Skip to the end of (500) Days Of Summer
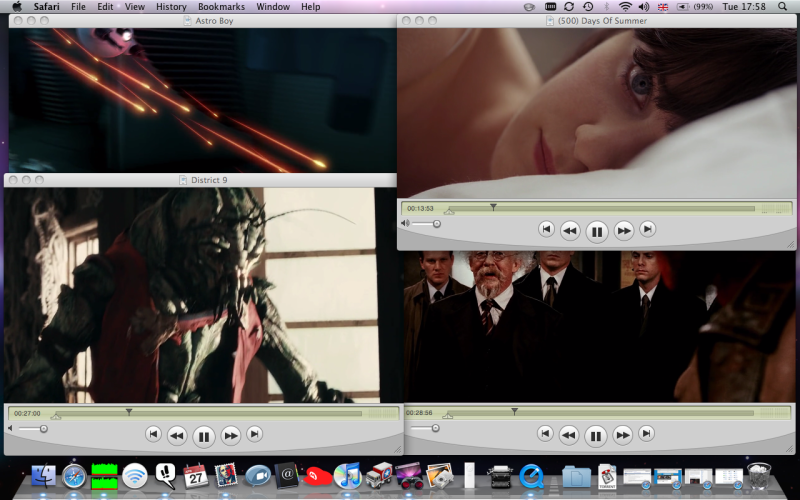The width and height of the screenshot is (800, 500). [647, 229]
